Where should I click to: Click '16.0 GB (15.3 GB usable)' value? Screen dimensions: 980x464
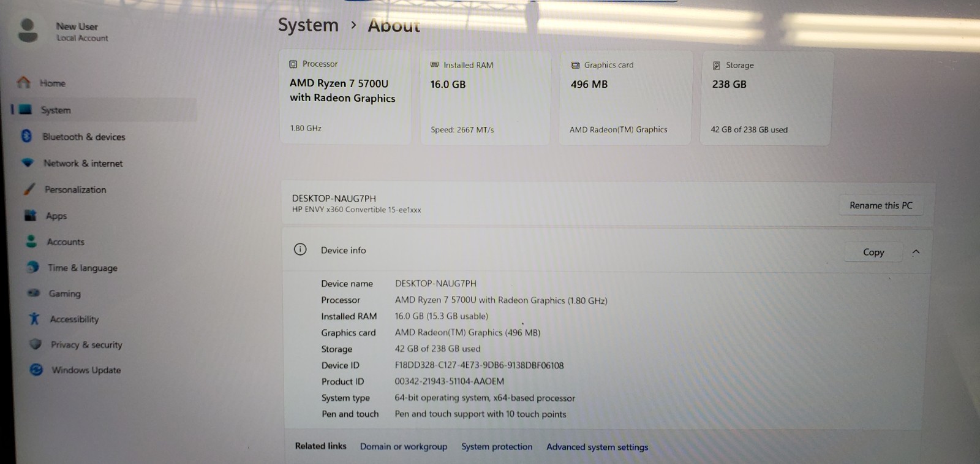pos(441,316)
